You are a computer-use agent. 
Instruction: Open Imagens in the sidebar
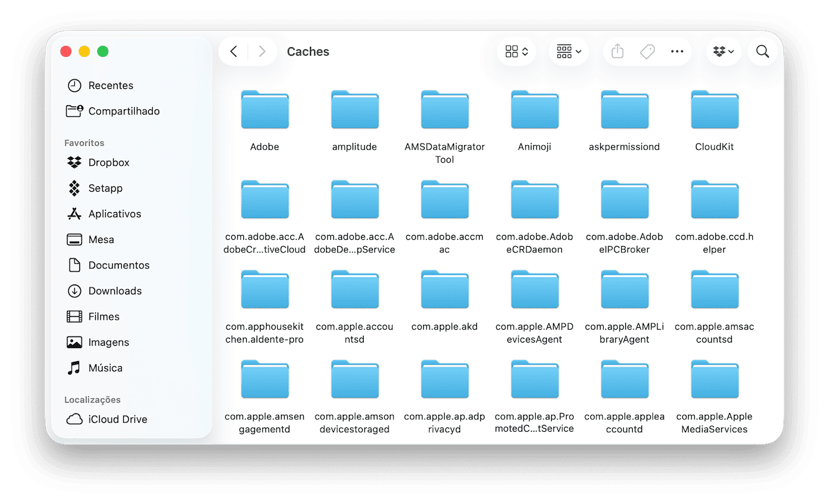click(x=98, y=342)
